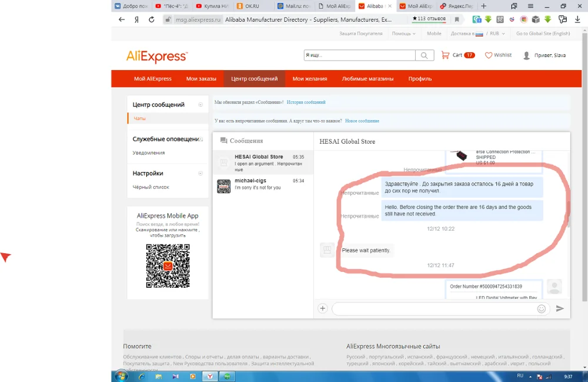Open Yandex browser taskbar icon
The image size is (588, 382).
pyautogui.click(x=210, y=376)
